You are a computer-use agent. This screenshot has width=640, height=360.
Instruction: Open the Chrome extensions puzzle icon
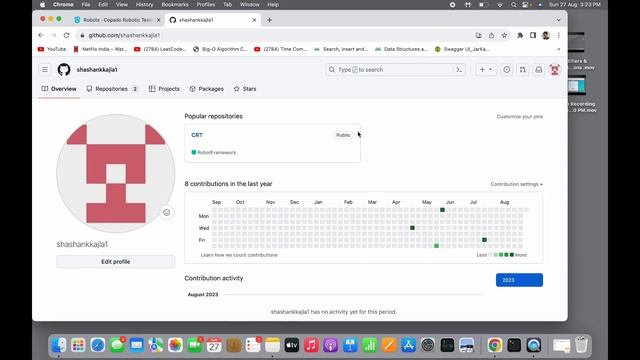click(x=520, y=36)
